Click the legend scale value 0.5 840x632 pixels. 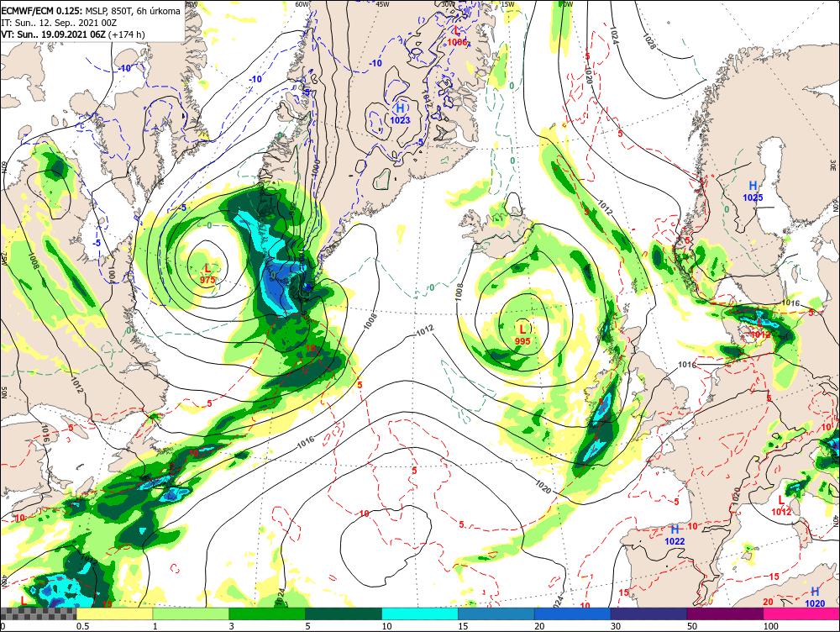tap(82, 626)
